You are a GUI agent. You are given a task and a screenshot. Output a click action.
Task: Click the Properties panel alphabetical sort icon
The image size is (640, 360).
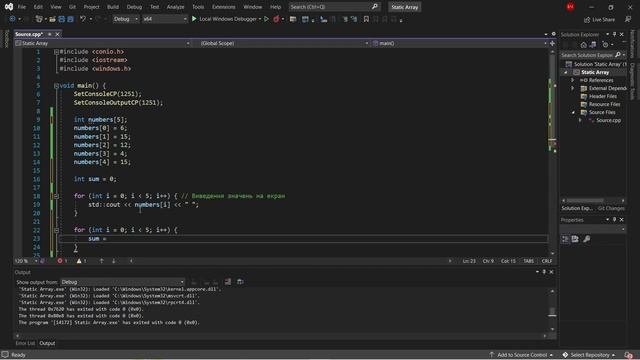[x=575, y=239]
